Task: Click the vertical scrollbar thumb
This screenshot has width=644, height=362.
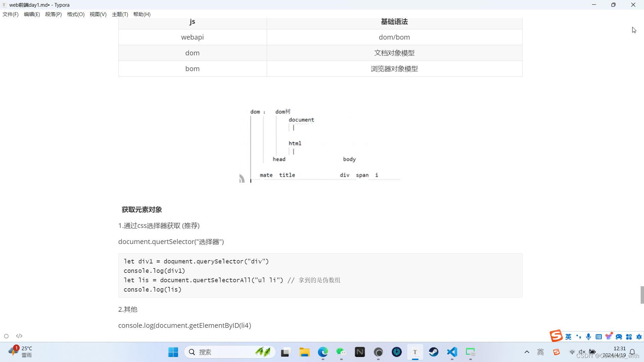Action: 642,295
